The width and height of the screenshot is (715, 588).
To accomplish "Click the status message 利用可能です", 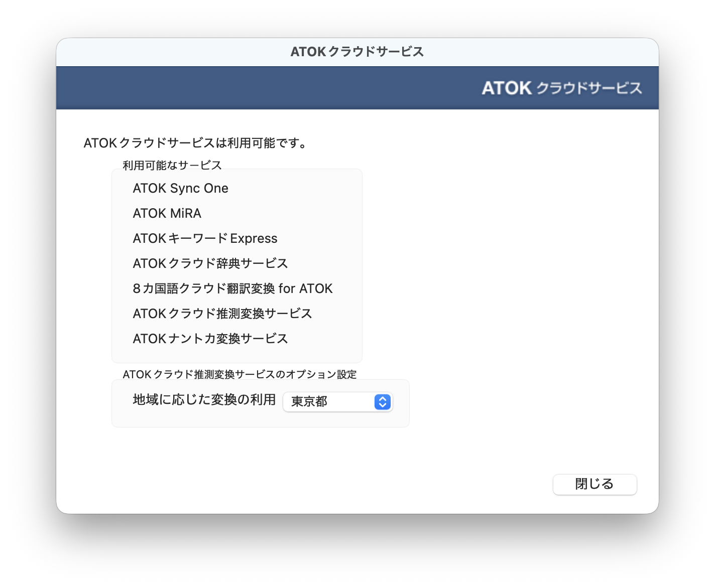I will click(x=195, y=143).
